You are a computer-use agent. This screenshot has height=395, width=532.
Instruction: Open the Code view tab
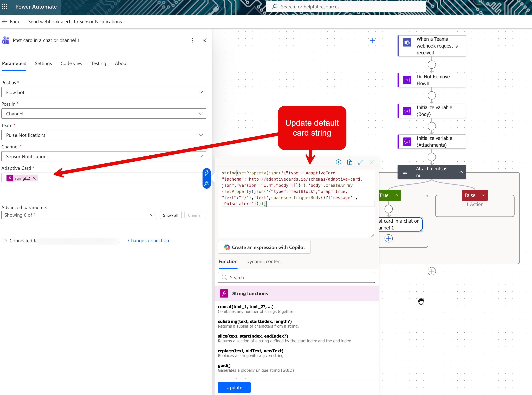point(72,63)
